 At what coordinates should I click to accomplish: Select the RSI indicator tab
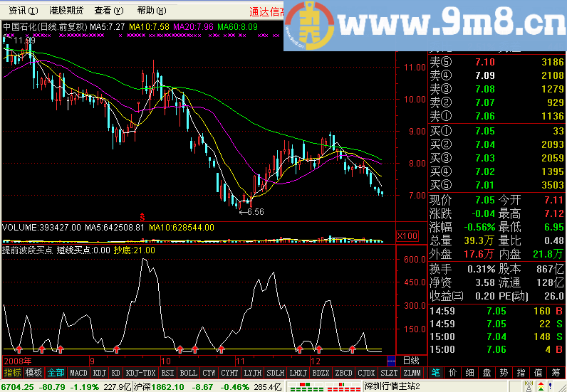click(x=167, y=373)
